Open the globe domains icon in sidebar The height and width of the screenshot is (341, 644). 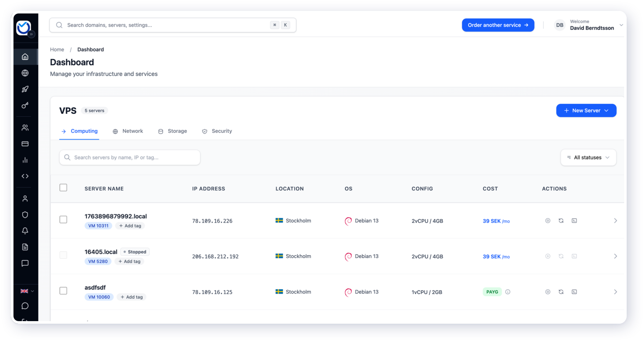pos(25,73)
